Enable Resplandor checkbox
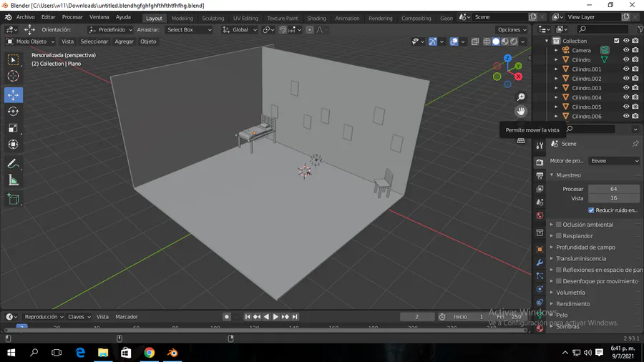This screenshot has width=644, height=362. (x=559, y=236)
